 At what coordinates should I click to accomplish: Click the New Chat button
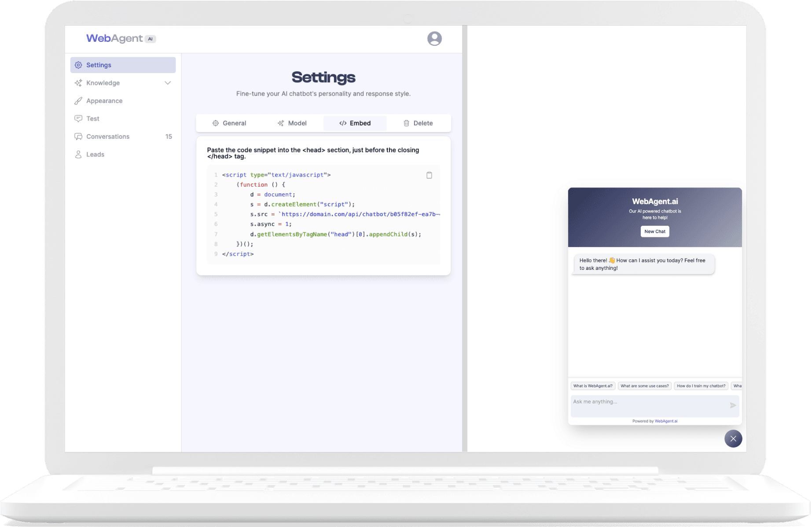pyautogui.click(x=655, y=231)
